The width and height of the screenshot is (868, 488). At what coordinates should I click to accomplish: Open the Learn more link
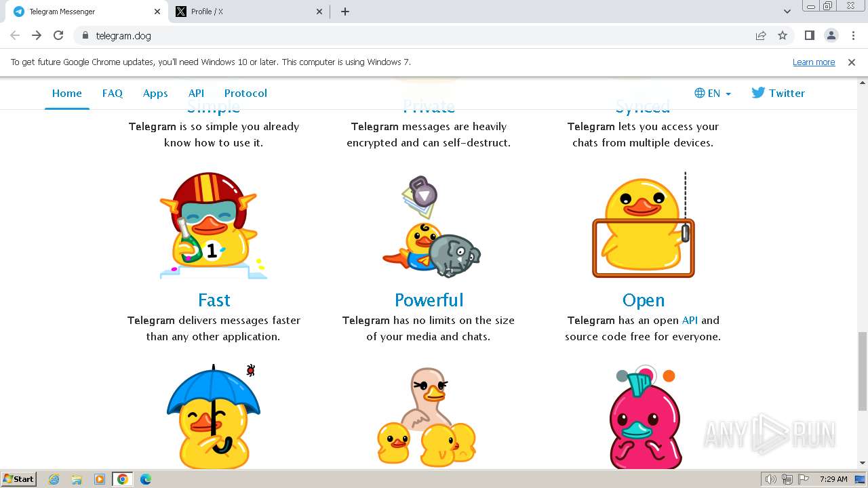[814, 62]
